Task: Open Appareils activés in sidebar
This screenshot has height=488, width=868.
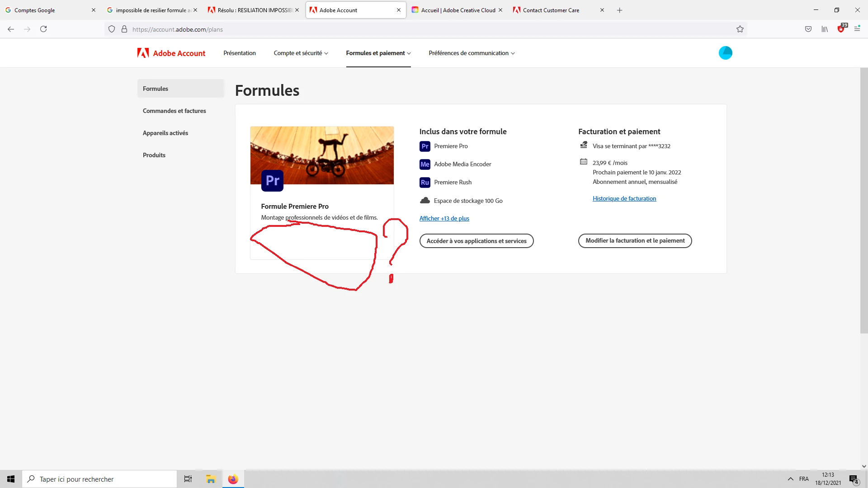Action: point(165,133)
